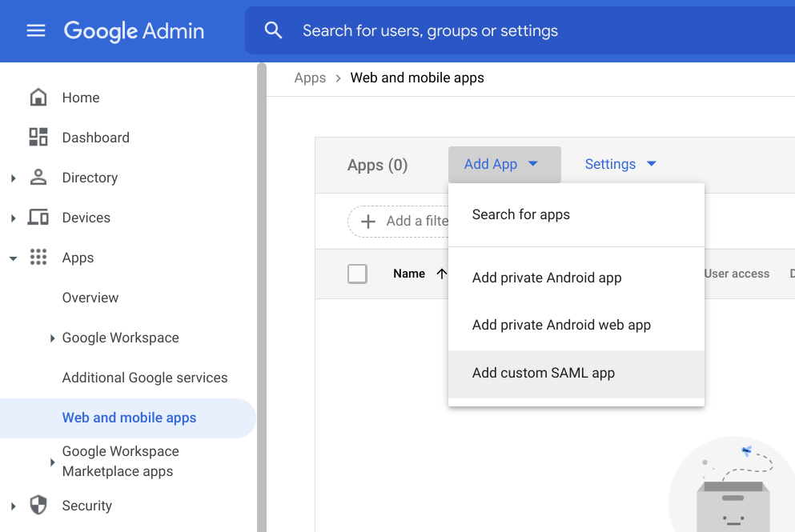This screenshot has height=532, width=795.
Task: Tick the select-all apps checkbox
Action: [357, 274]
